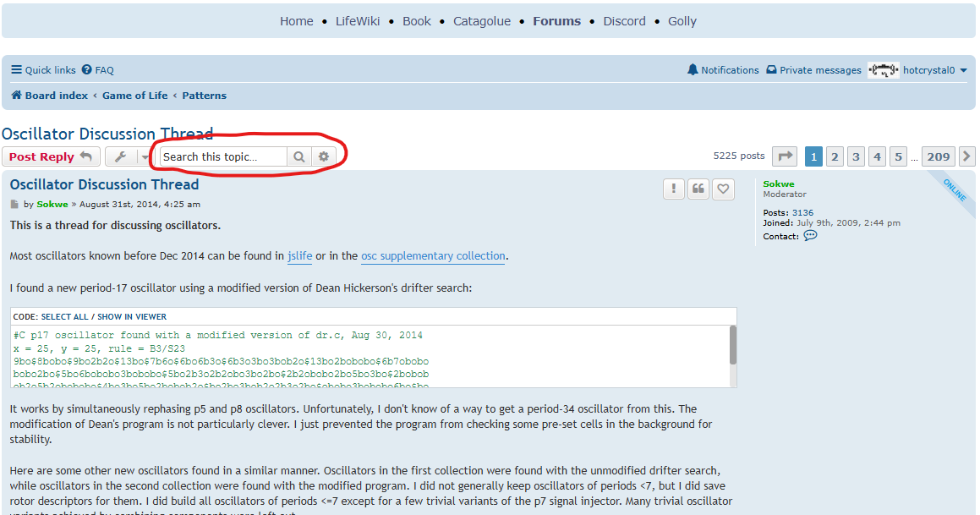The width and height of the screenshot is (980, 515).
Task: Go to page 2
Action: tap(835, 156)
